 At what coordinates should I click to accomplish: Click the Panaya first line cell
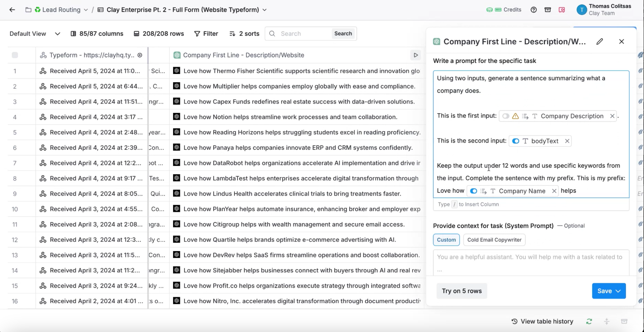[297, 148]
